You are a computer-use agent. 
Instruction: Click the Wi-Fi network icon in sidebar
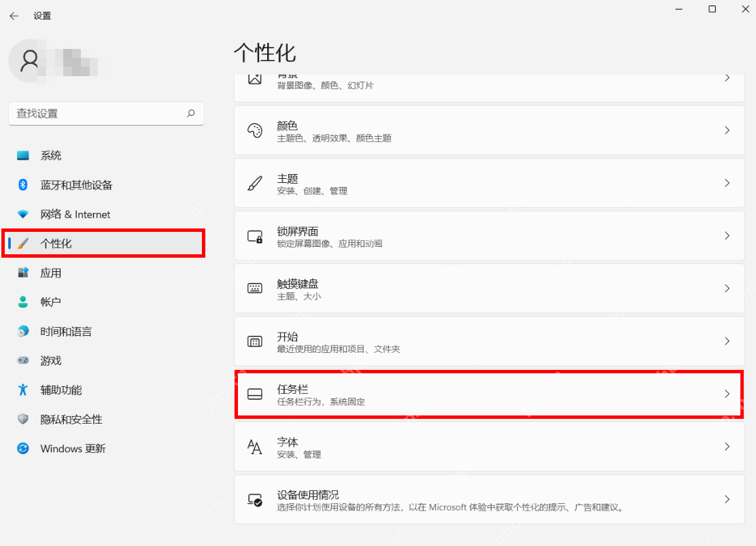click(22, 214)
